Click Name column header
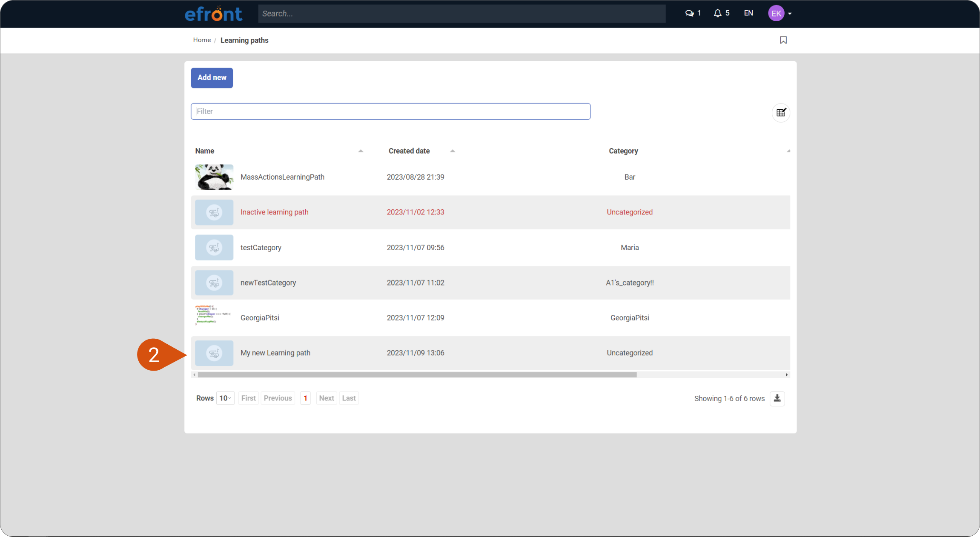 click(205, 151)
